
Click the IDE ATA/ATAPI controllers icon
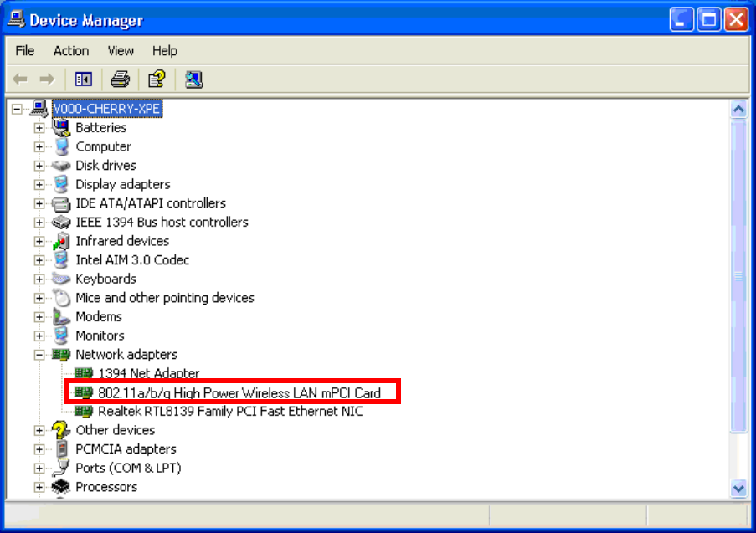[61, 203]
